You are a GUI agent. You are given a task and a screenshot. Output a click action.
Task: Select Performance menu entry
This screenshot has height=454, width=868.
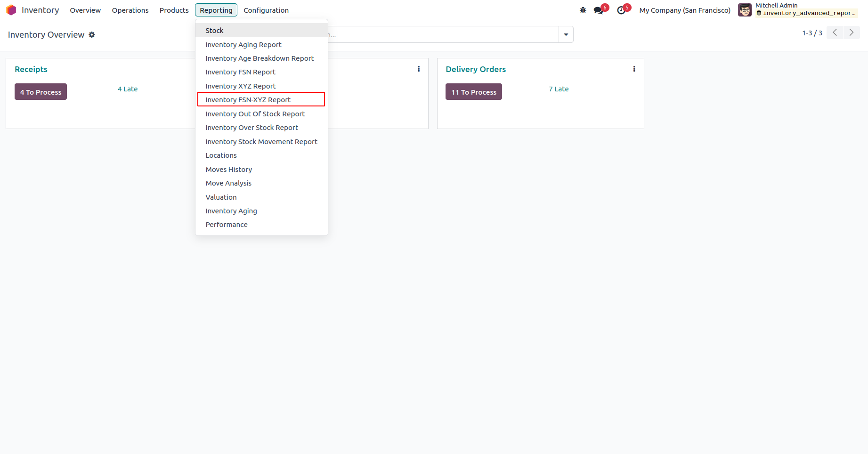261,224
